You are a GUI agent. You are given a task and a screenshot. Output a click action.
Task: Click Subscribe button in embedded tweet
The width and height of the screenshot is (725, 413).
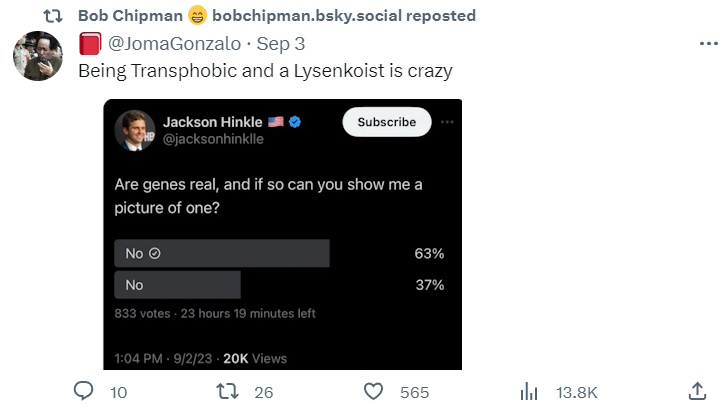coord(386,122)
